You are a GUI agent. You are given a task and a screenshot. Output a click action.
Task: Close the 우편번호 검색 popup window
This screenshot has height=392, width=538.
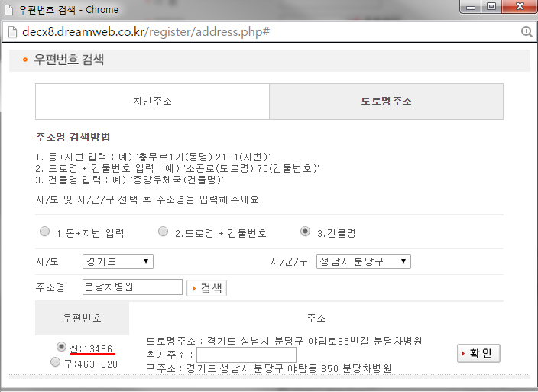(517, 8)
